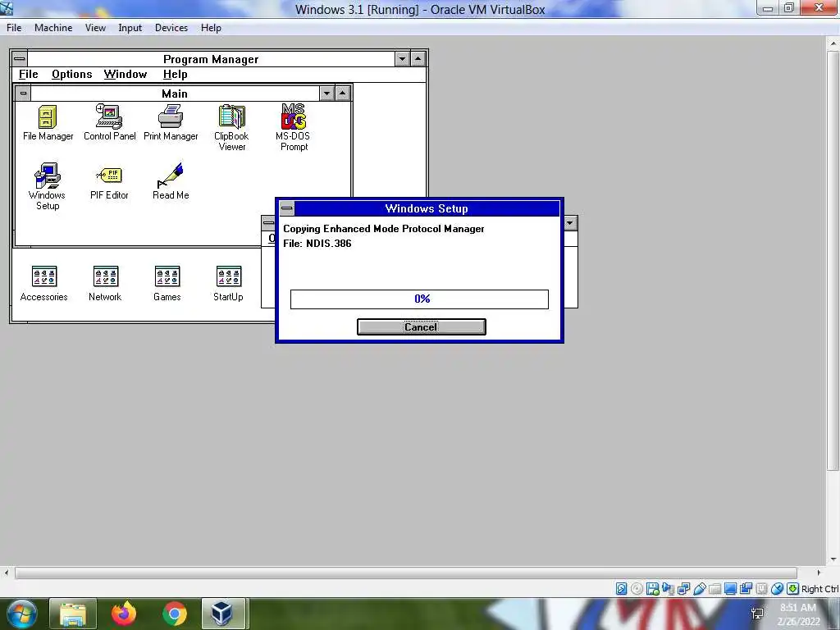Open VirtualBox Devices menu
Image resolution: width=840 pixels, height=630 pixels.
(171, 28)
